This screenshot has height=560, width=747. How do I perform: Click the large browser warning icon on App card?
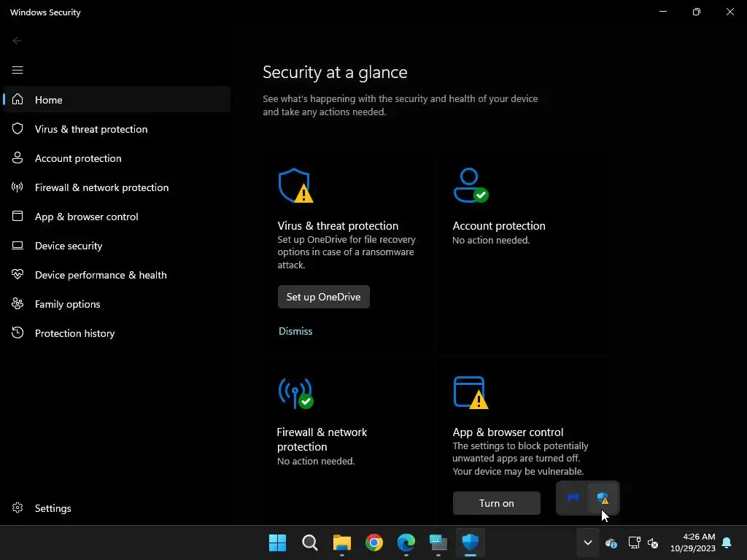coord(471,392)
